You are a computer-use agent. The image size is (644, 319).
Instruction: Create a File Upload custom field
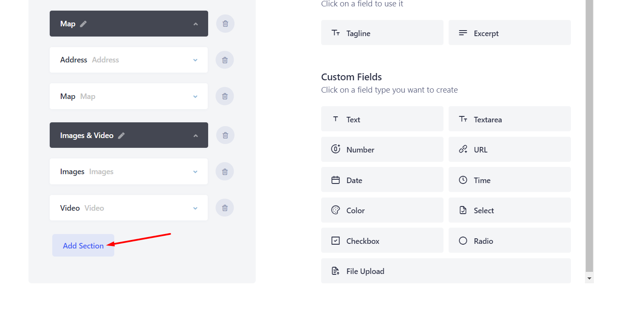(445, 271)
